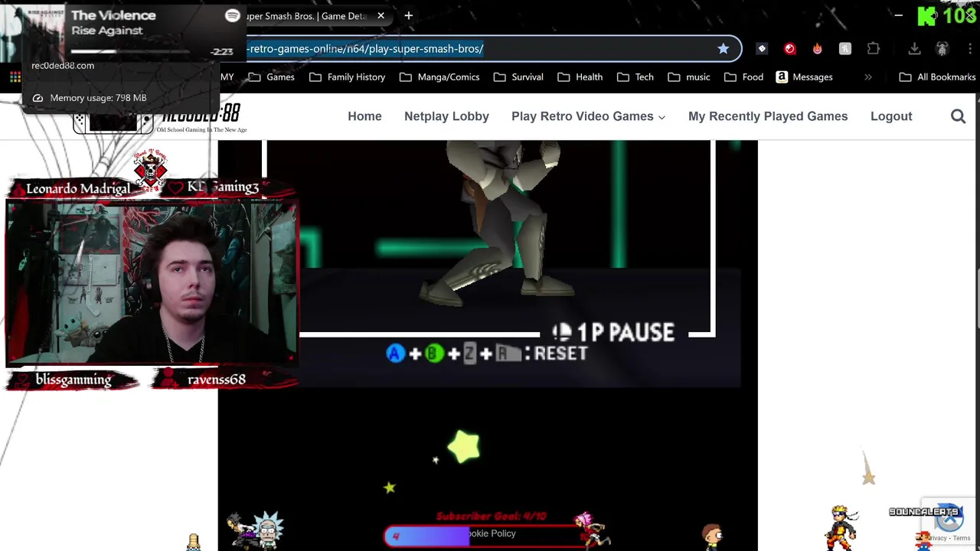The width and height of the screenshot is (980, 551).
Task: Open the Chrome downloads tray
Action: pos(914,48)
